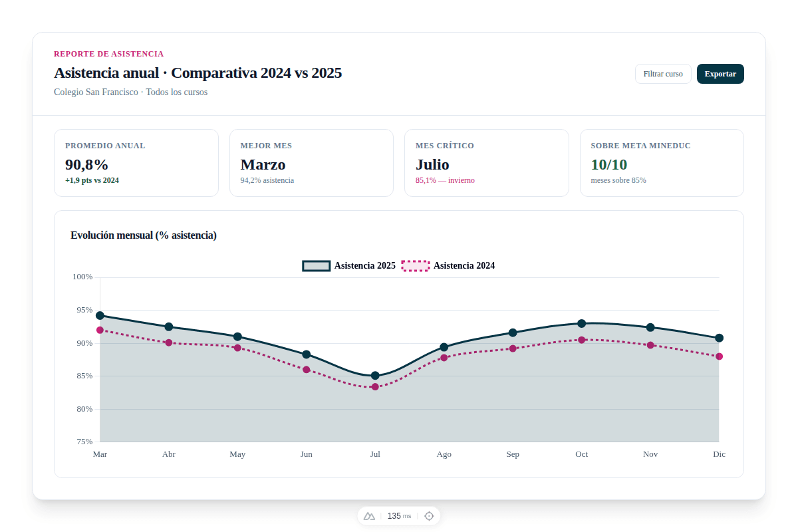This screenshot has height=532, width=798.
Task: Select the 2025 data point for May
Action: [237, 336]
